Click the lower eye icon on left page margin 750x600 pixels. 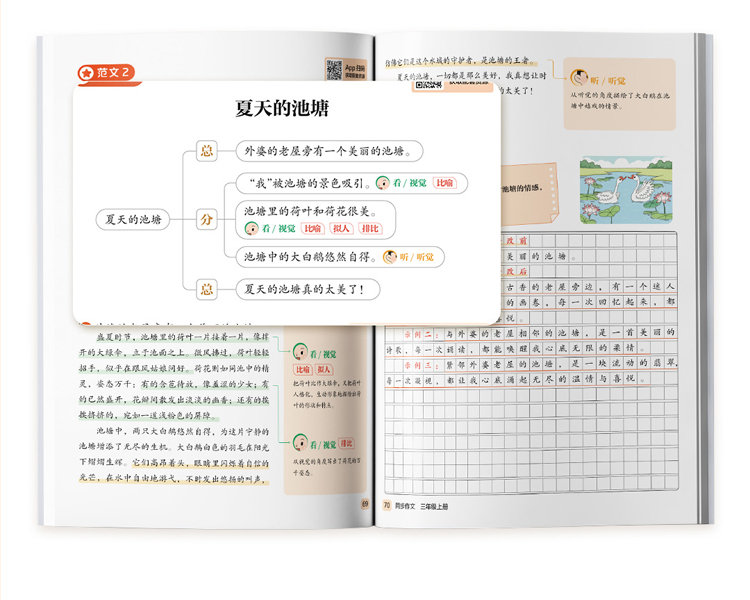[299, 443]
